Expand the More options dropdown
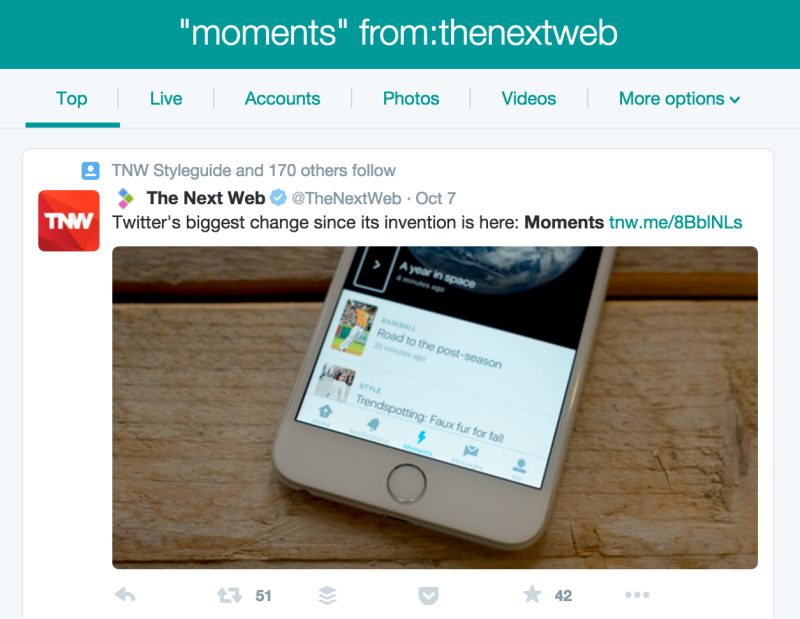 coord(679,98)
